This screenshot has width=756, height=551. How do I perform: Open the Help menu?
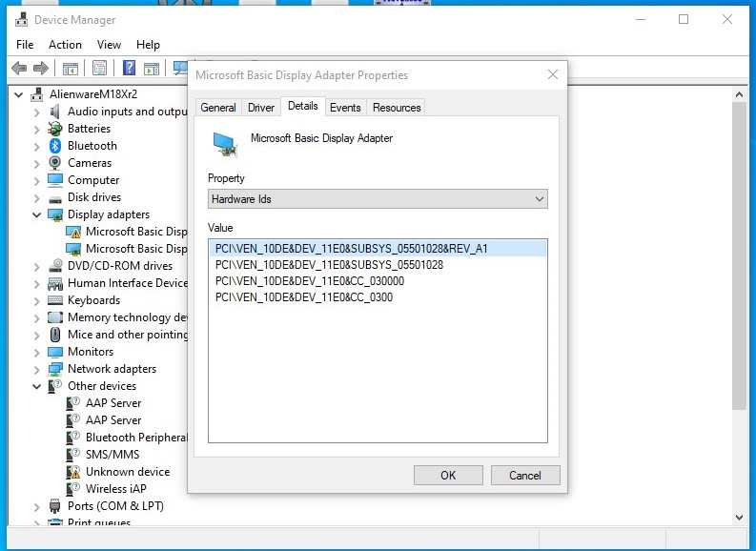click(x=148, y=45)
